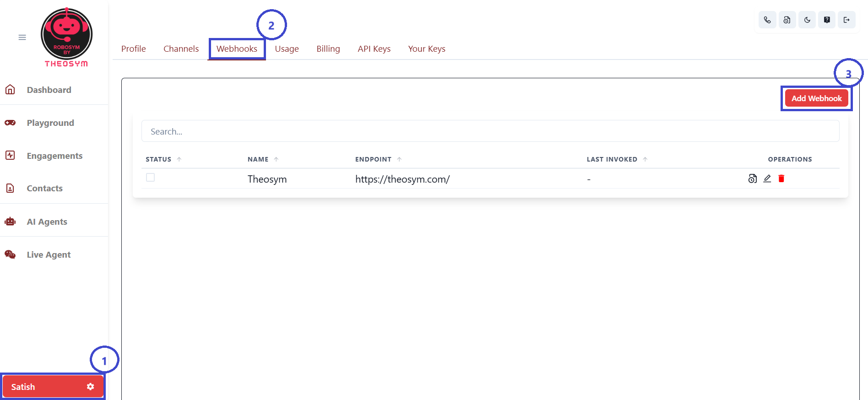Switch to the Profile tab

point(134,49)
